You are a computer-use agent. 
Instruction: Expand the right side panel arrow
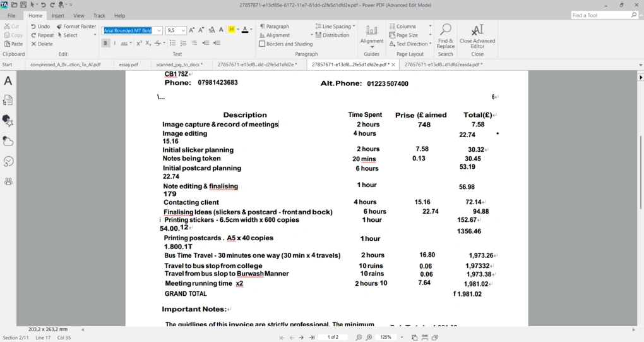pyautogui.click(x=640, y=77)
